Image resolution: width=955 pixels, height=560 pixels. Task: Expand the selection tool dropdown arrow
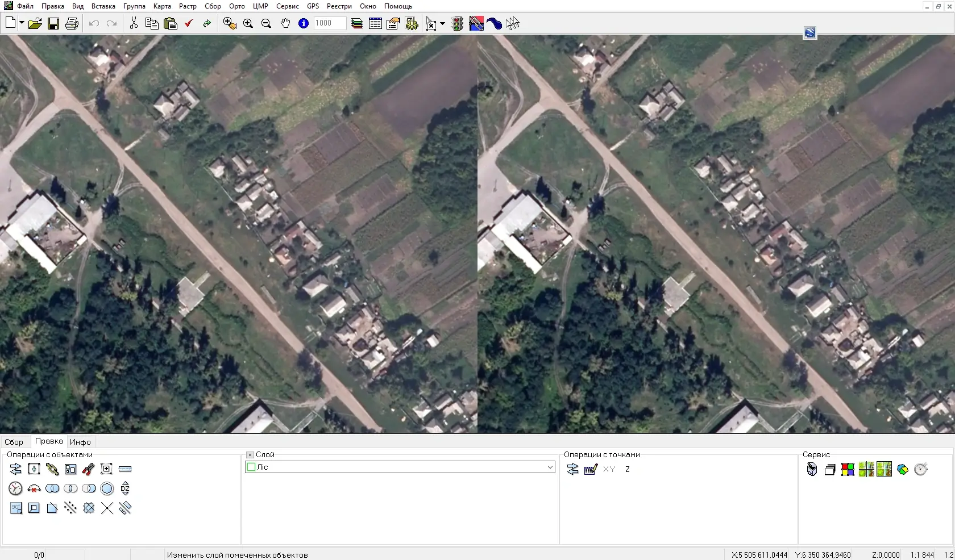(442, 24)
